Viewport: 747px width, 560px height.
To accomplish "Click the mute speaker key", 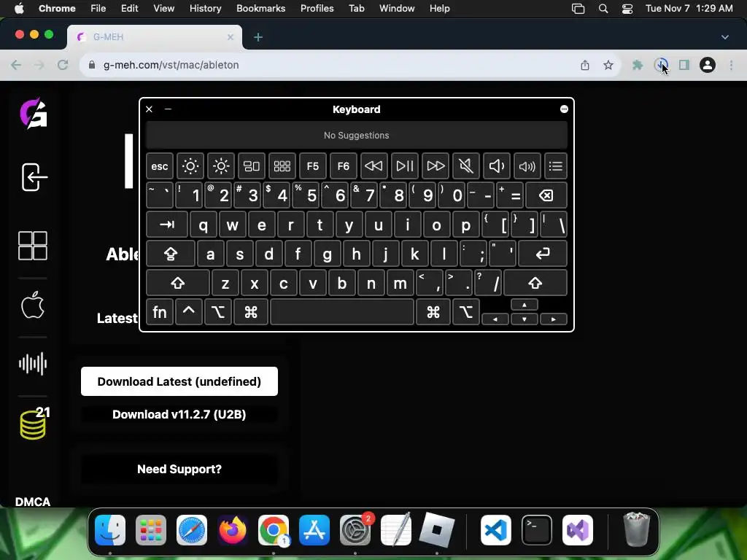I will click(466, 166).
